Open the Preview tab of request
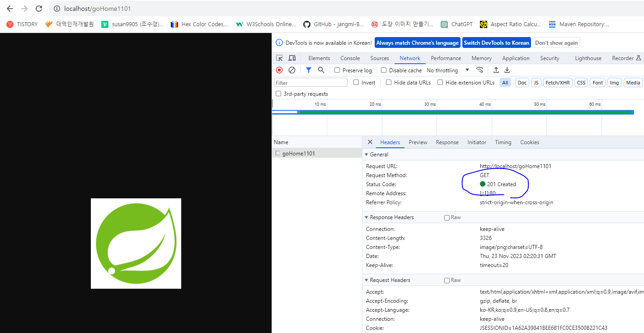Viewport: 644px width, 333px height. tap(418, 142)
